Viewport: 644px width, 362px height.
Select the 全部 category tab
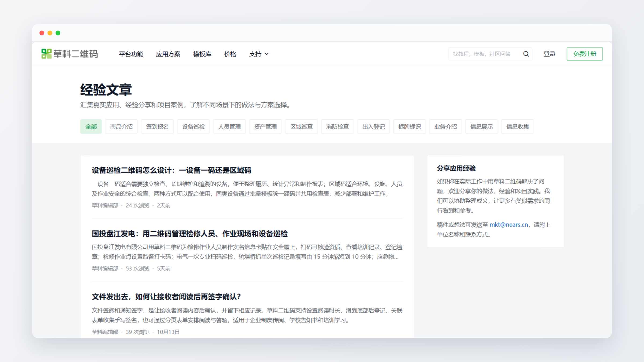coord(91,127)
